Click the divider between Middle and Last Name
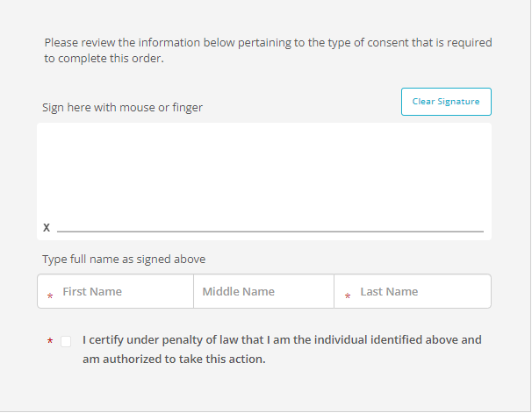This screenshot has height=413, width=532. tap(334, 291)
